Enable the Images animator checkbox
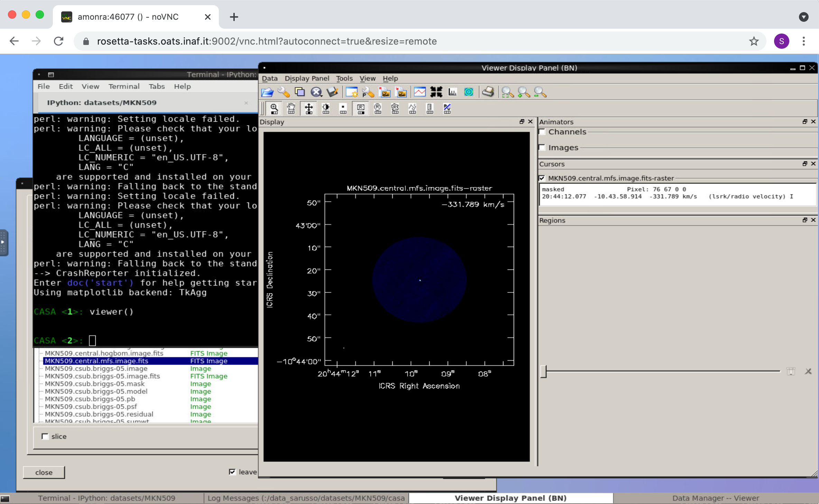 click(542, 148)
